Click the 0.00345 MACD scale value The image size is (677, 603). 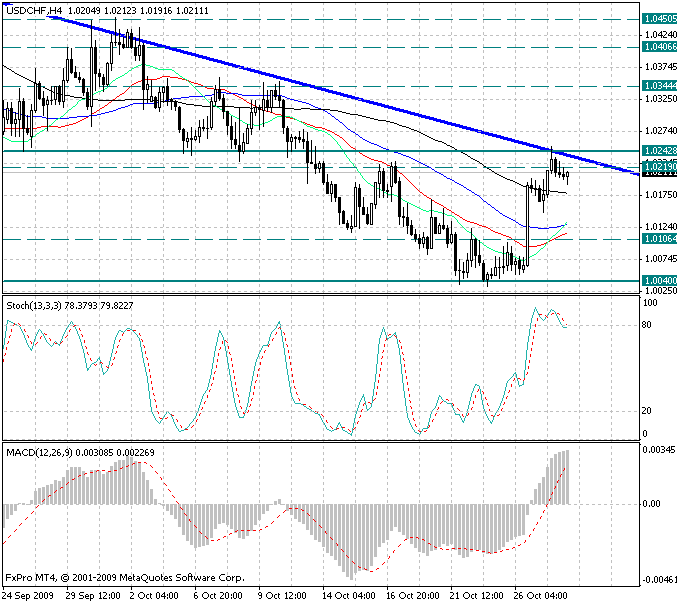point(658,450)
